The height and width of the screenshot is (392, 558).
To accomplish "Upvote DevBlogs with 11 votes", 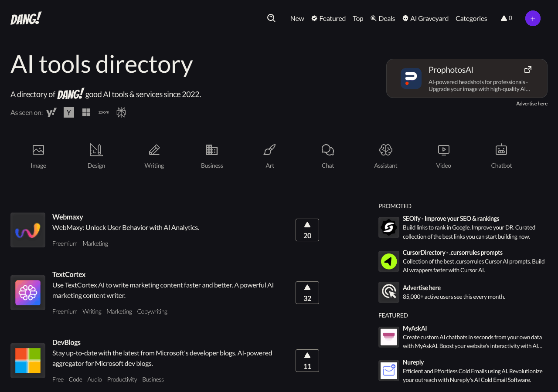I will (x=307, y=361).
